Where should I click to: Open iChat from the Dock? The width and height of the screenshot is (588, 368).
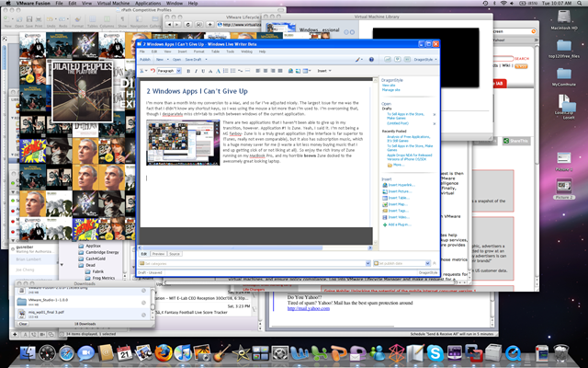pyautogui.click(x=85, y=353)
